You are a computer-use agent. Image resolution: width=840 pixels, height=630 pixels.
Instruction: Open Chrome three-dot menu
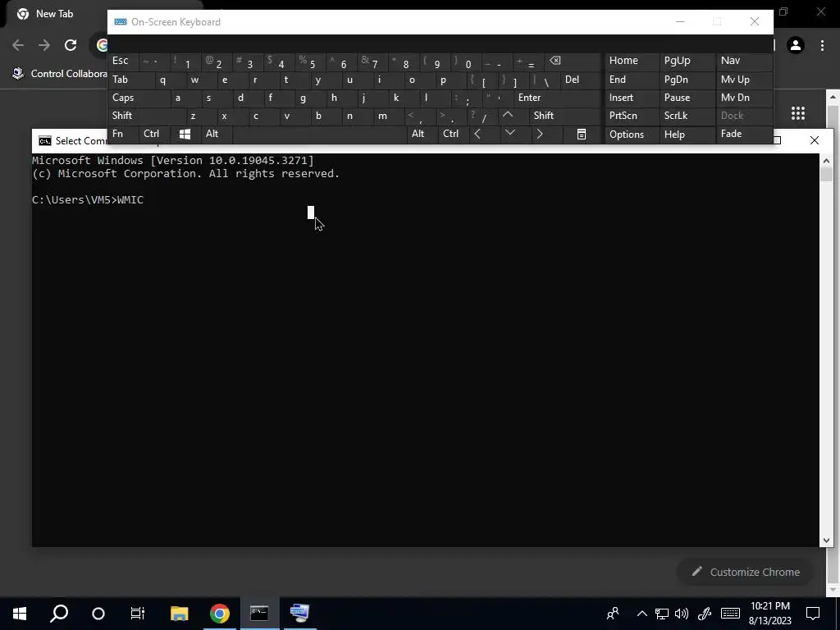822,45
